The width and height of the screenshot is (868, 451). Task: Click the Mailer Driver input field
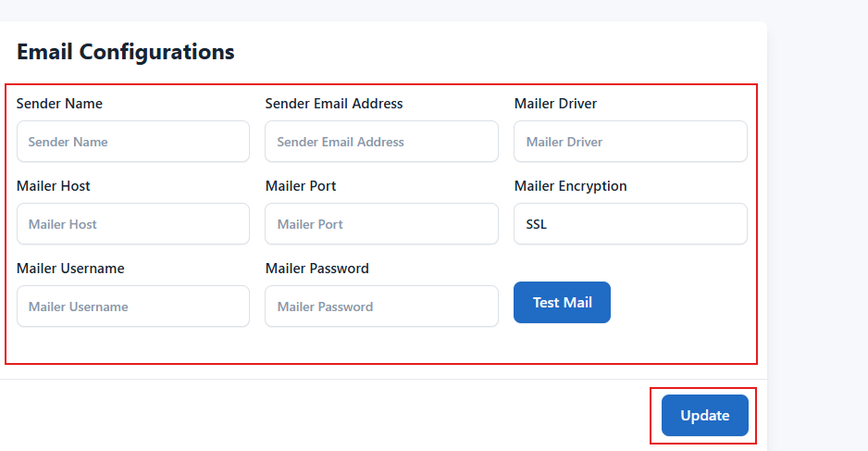point(630,142)
